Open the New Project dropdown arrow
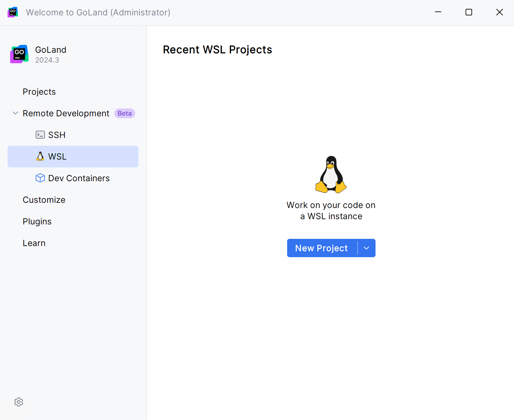Image resolution: width=514 pixels, height=420 pixels. click(366, 248)
